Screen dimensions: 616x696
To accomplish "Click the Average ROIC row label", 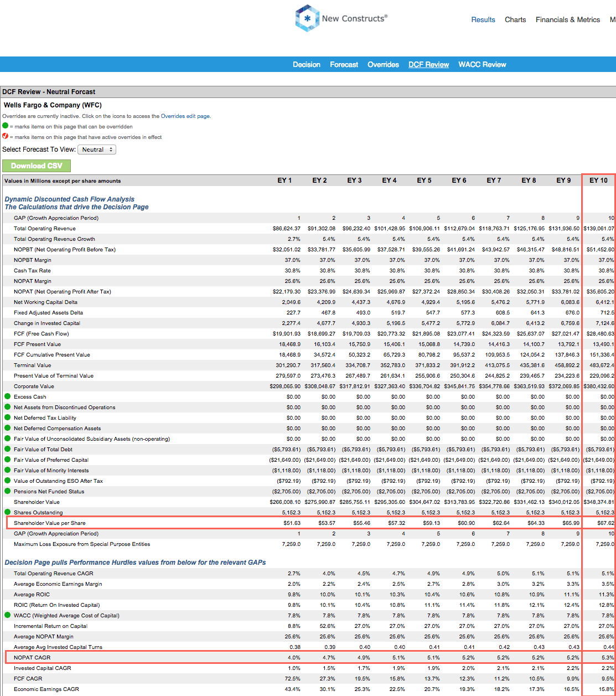I will click(32, 594).
